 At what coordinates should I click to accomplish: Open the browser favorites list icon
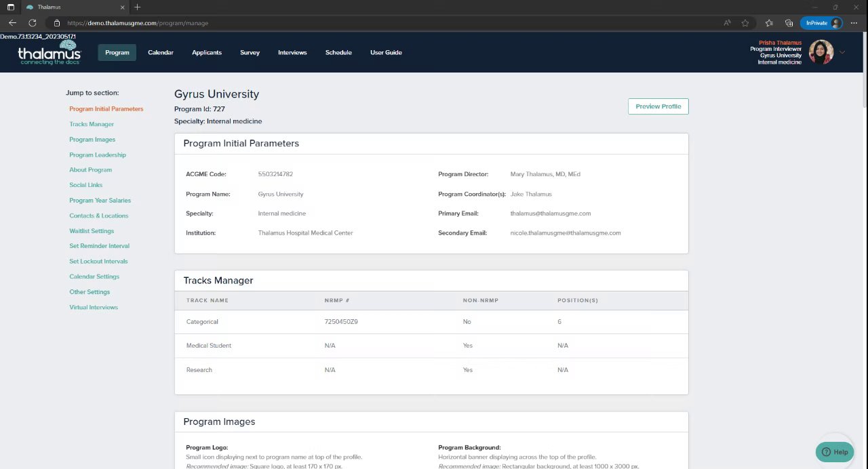[769, 23]
